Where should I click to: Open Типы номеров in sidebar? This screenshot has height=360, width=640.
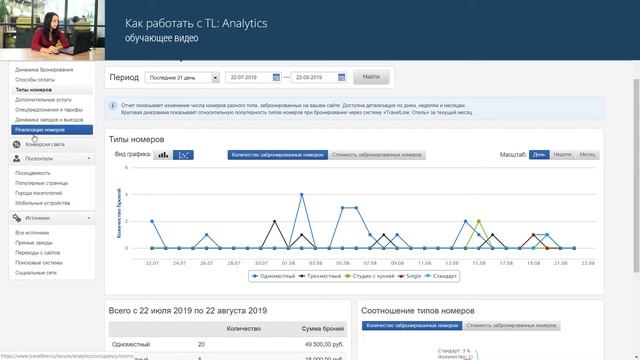click(33, 90)
